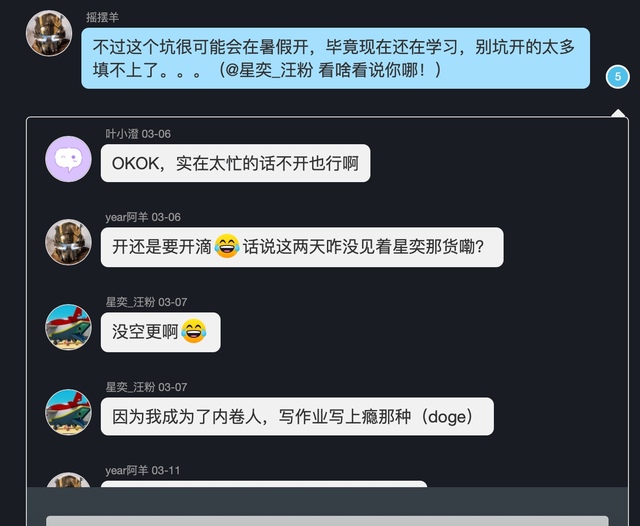Click the laughing emoji after 没空更啊

193,331
